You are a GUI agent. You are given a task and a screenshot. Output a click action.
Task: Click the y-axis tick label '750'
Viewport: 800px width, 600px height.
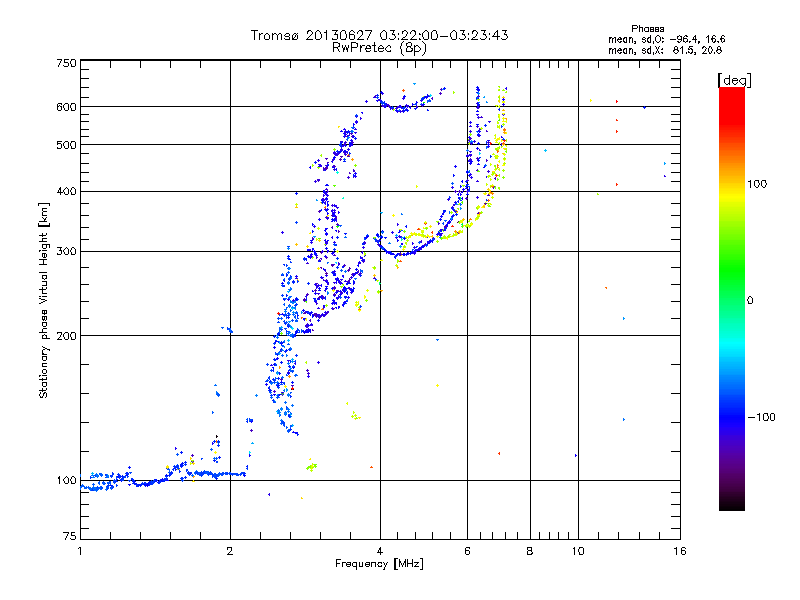tap(66, 63)
